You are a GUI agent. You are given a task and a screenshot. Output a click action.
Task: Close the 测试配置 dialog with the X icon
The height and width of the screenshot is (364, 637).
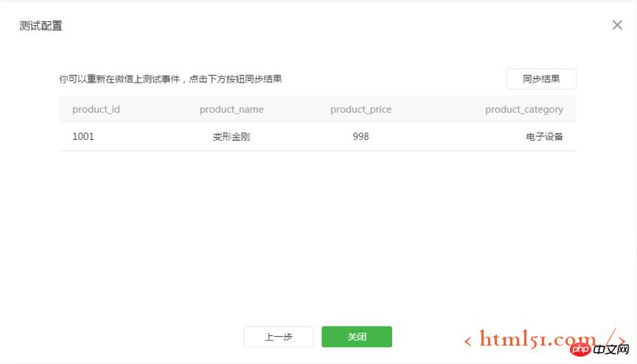[617, 25]
